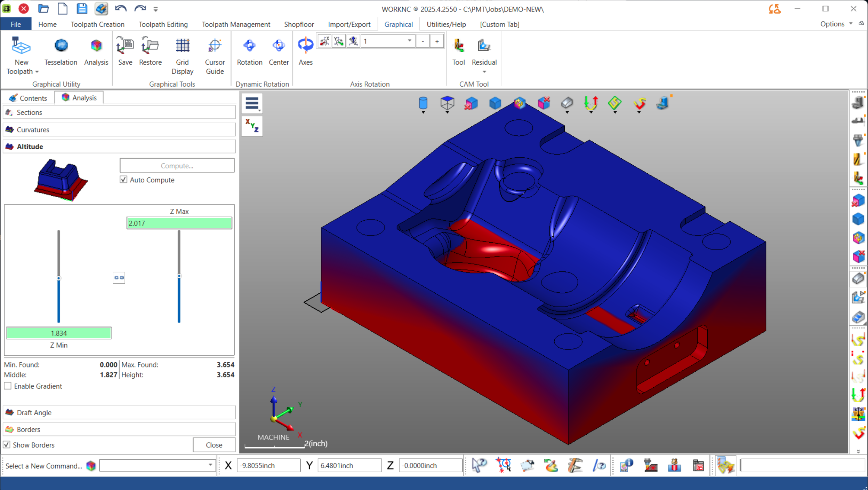Open the Utilities/Help tab
The image size is (868, 490).
(x=446, y=24)
